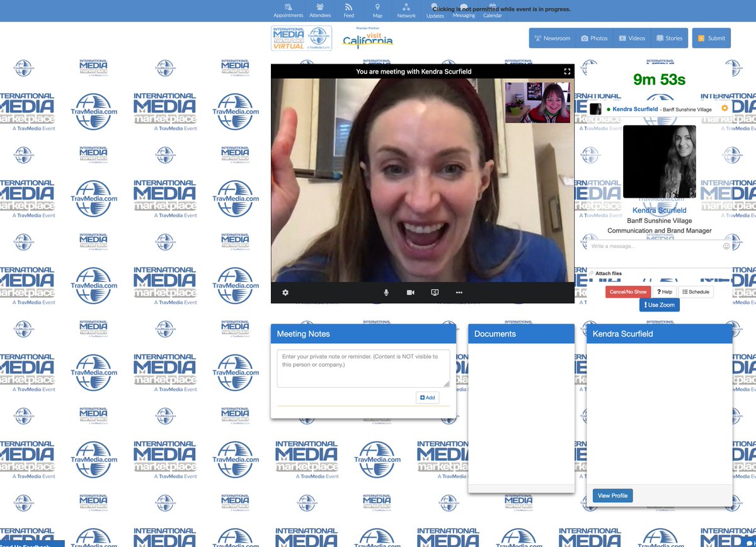Screen dimensions: 756x547
Task: Open the Stories section
Action: coord(668,38)
